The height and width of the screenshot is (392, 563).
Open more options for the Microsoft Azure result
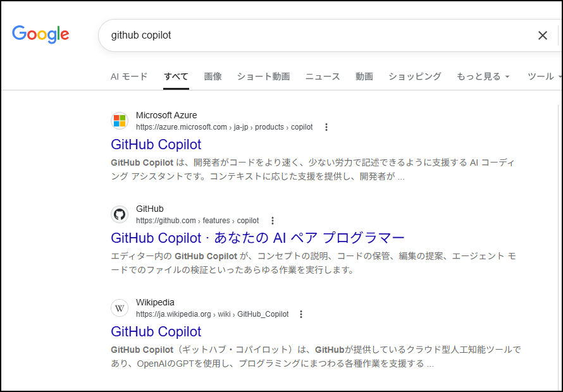click(326, 127)
